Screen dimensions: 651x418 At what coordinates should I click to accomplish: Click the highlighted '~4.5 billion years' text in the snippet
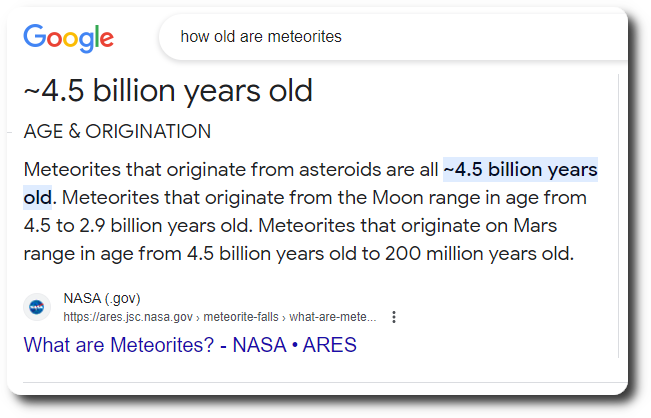[x=520, y=169]
